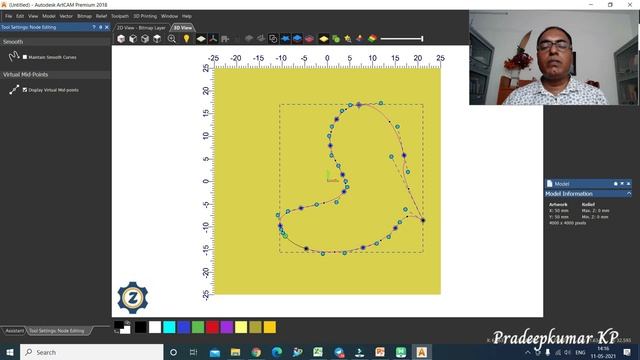Click the Smooth curves squiggle icon
Screen dimensions: 640x360
pyautogui.click(x=14, y=56)
